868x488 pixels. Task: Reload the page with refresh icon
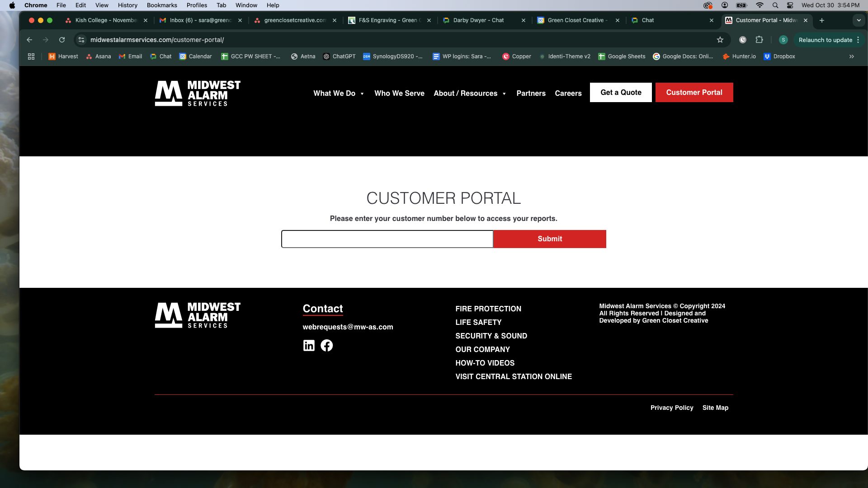click(x=62, y=40)
